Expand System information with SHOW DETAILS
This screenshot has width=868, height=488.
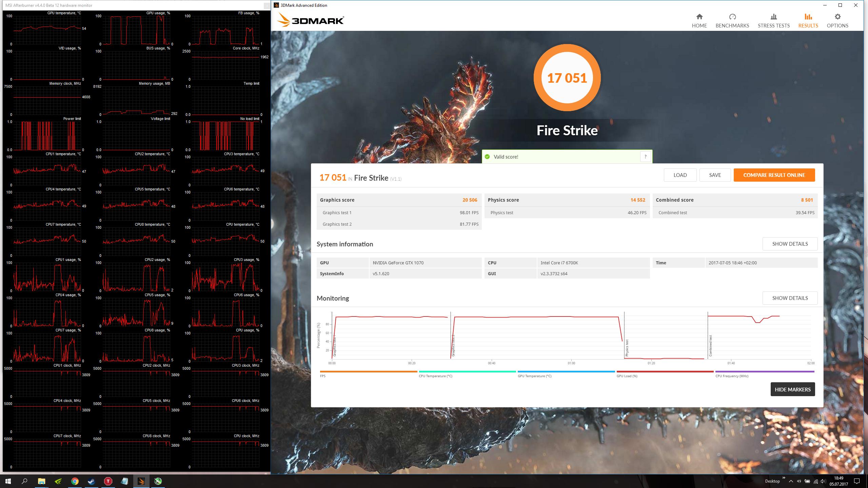(x=790, y=244)
